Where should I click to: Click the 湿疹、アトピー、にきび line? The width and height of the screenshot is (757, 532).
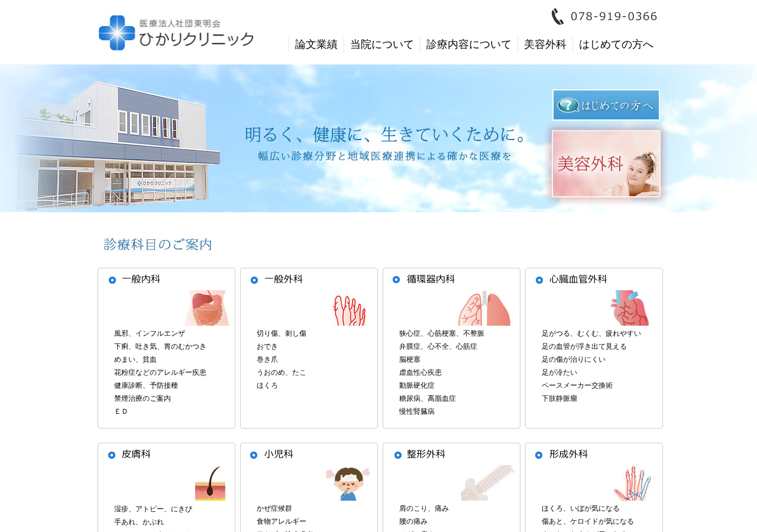153,509
